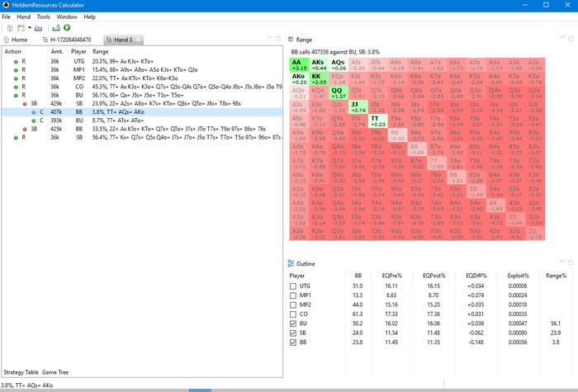
Task: Click the EQPre% column header in Outline
Action: (392, 276)
